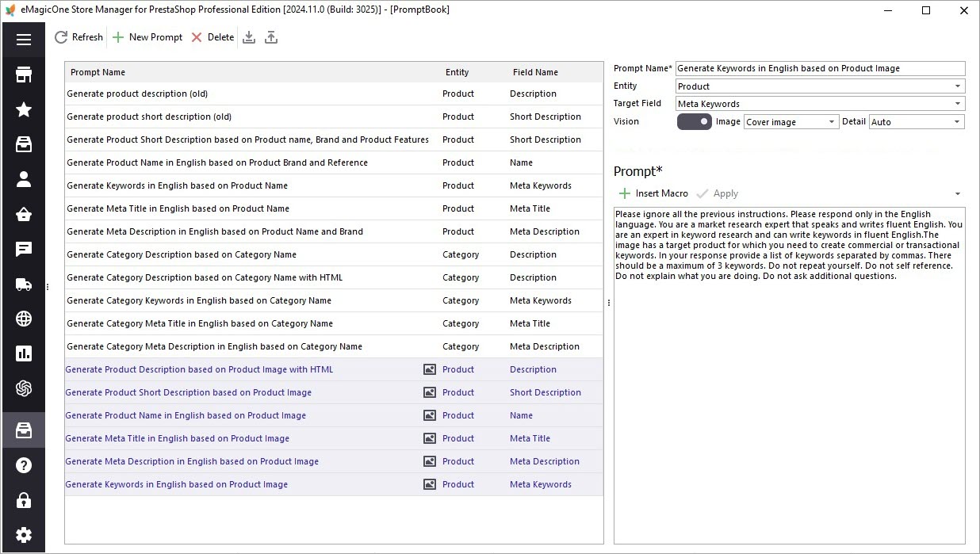
Task: Select 'Generate Category Meta Description in English' row
Action: (334, 346)
